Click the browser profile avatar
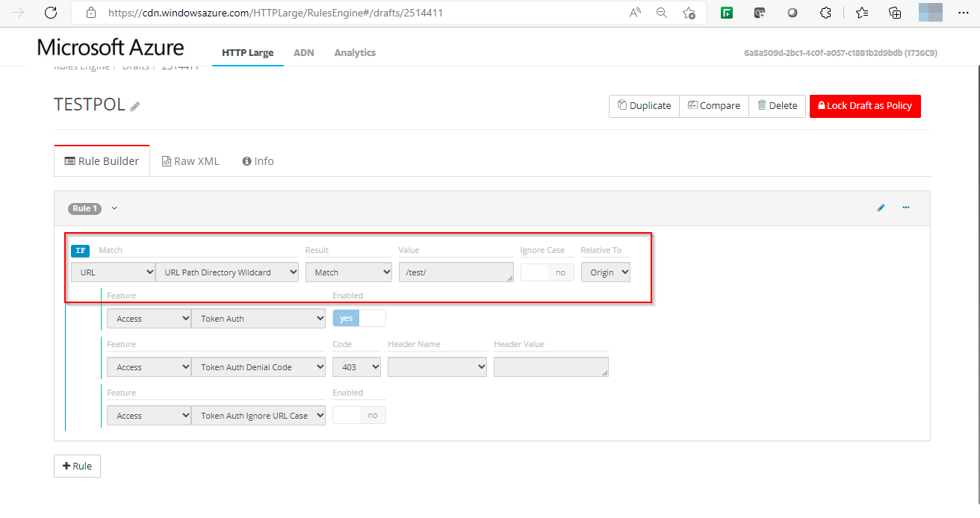 click(930, 13)
